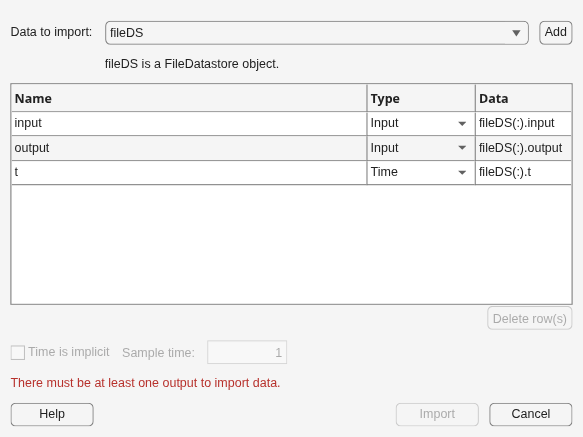Click the fileDS(:).input data cell
This screenshot has height=437, width=583.
[x=523, y=123]
